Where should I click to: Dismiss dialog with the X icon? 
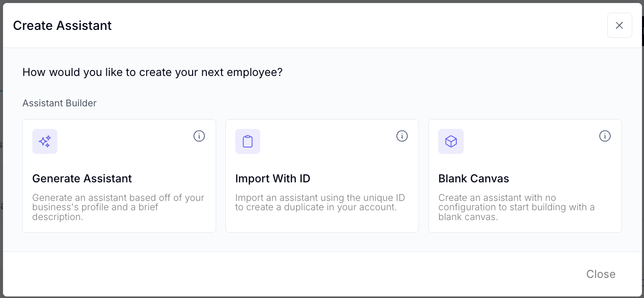coord(619,25)
